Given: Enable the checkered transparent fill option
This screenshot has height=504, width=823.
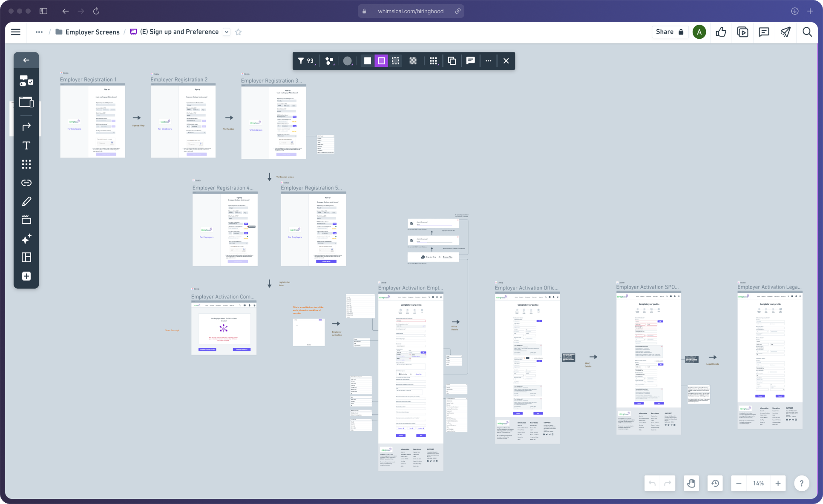Looking at the screenshot, I should pyautogui.click(x=413, y=61).
